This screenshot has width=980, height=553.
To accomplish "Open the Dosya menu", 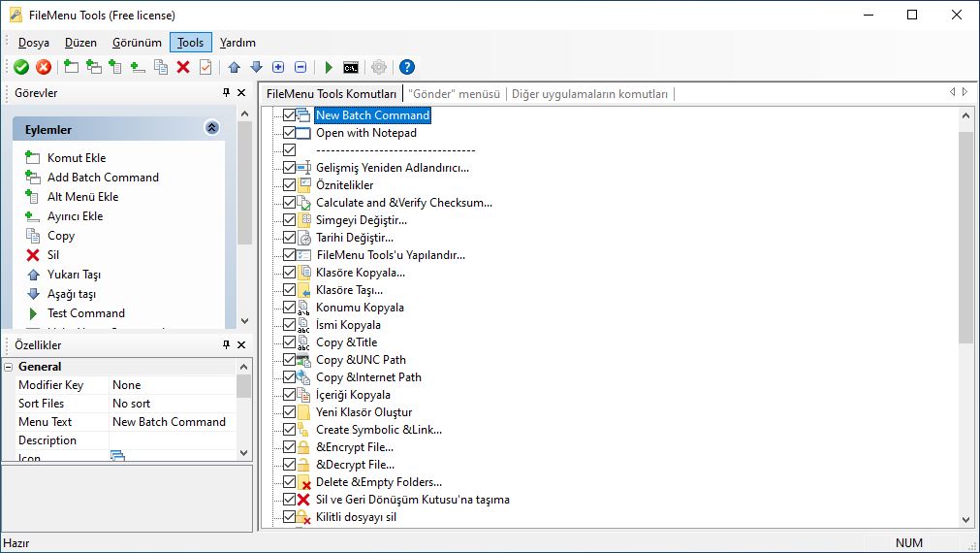I will [34, 43].
